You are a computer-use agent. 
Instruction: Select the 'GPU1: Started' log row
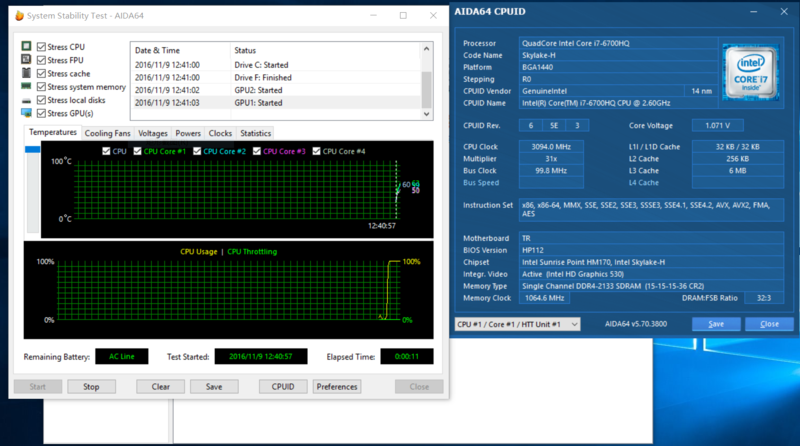pyautogui.click(x=276, y=103)
